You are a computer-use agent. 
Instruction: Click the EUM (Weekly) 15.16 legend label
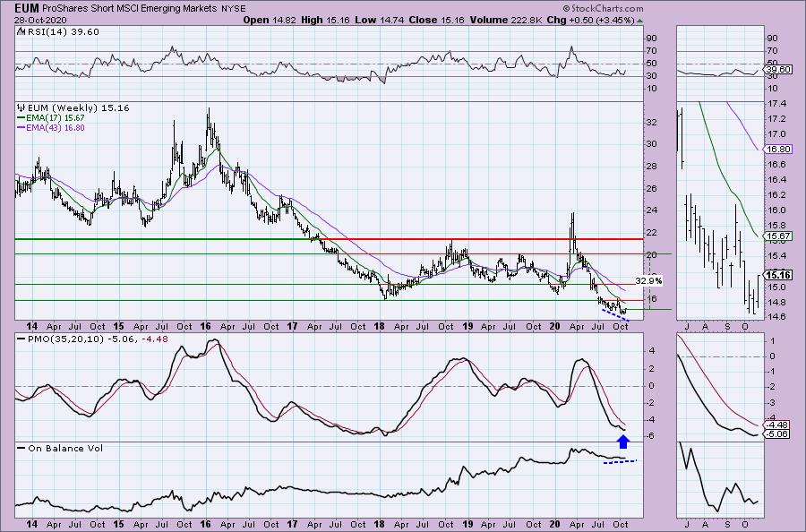click(73, 108)
